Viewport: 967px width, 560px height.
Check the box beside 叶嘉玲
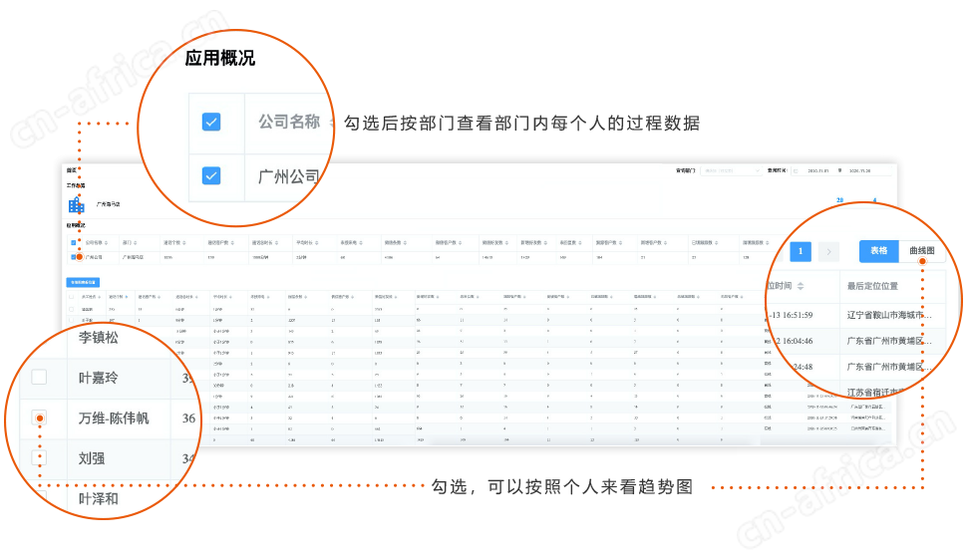point(39,377)
